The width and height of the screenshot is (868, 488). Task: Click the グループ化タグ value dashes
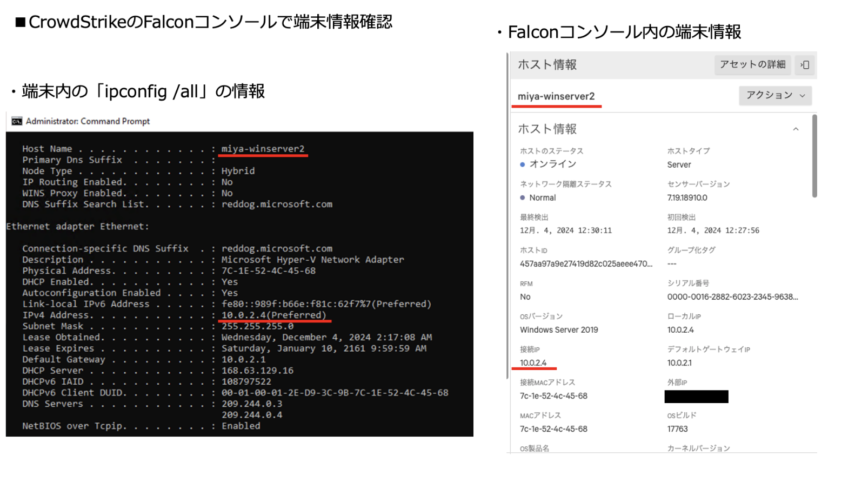click(672, 264)
